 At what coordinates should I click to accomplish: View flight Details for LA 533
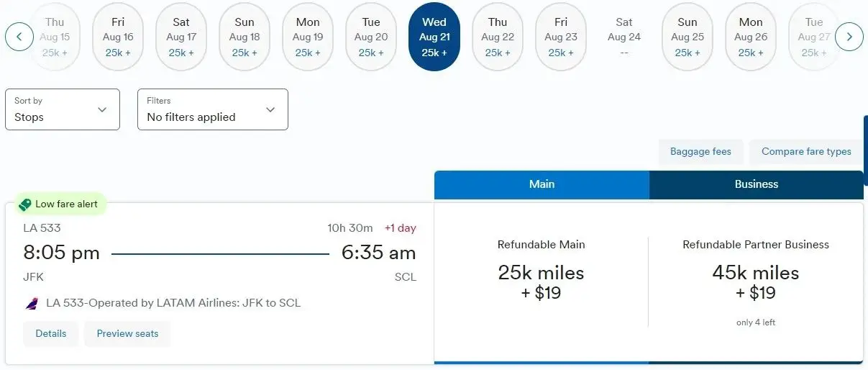[51, 334]
